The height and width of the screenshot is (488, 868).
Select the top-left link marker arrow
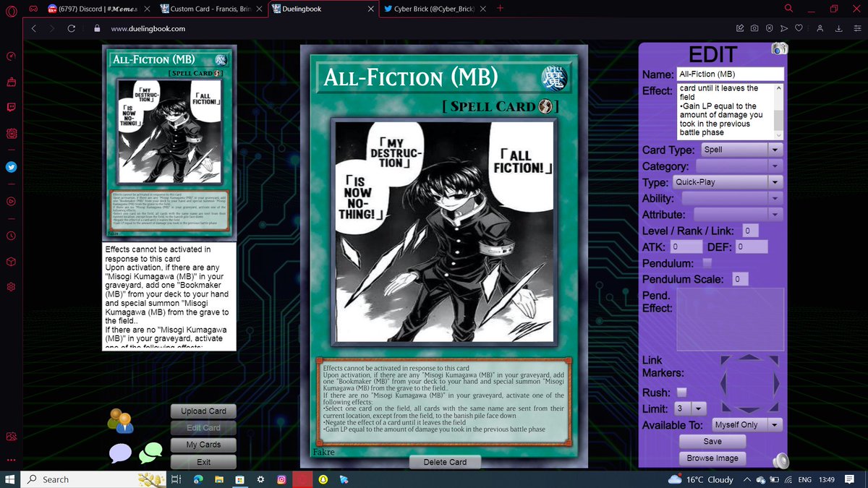point(727,361)
